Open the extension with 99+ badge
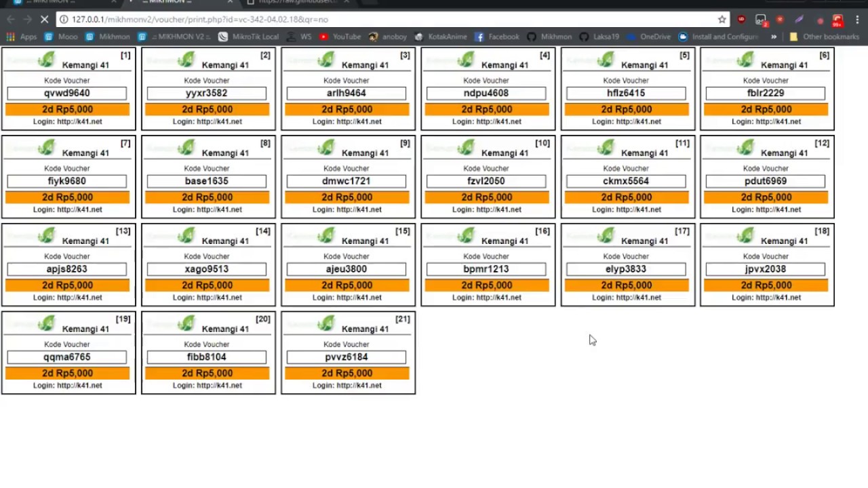 838,20
